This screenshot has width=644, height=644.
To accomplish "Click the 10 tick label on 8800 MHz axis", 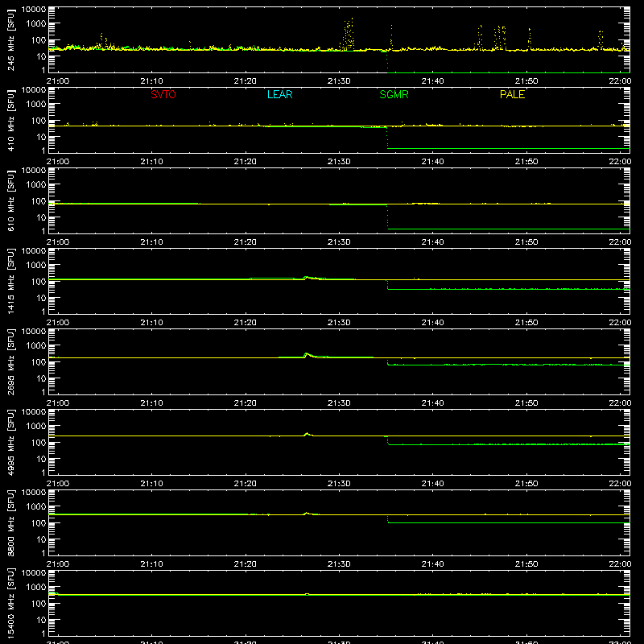I will 41,539.
